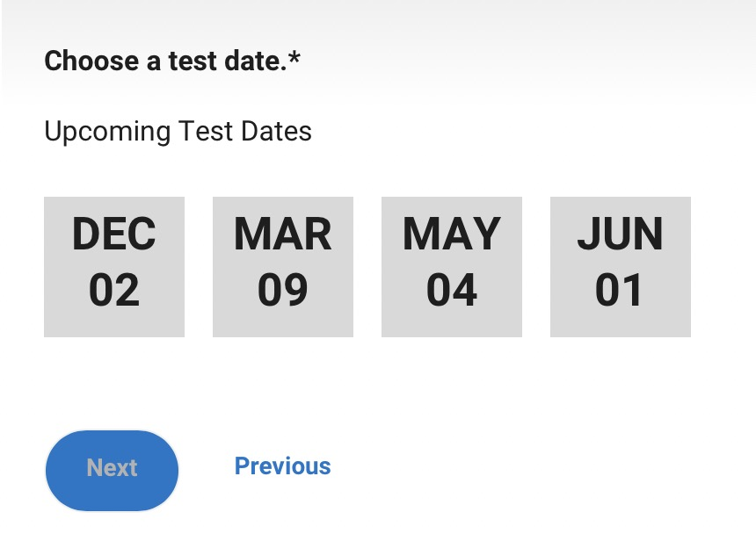The height and width of the screenshot is (534, 756).
Task: Select the JUN 01 test date
Action: click(x=621, y=266)
